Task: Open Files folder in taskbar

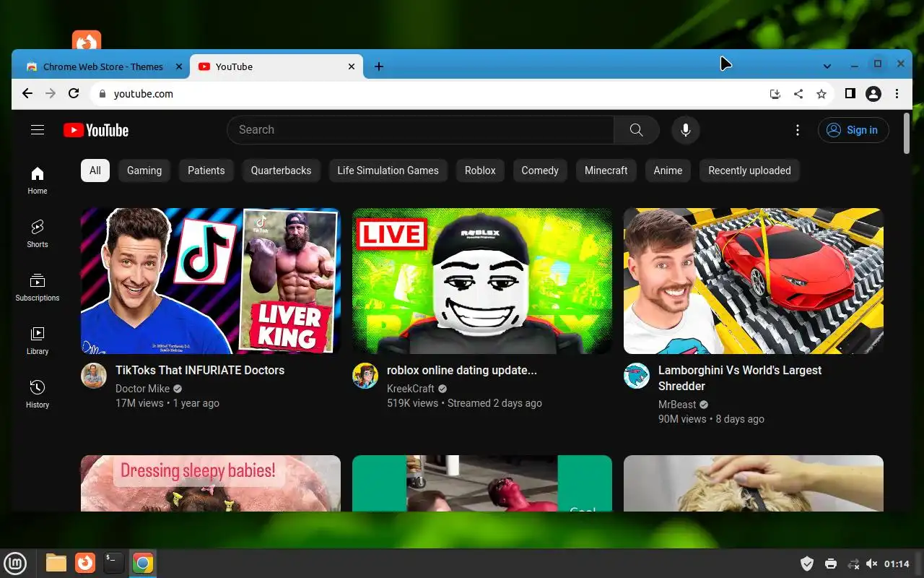Action: pyautogui.click(x=56, y=563)
